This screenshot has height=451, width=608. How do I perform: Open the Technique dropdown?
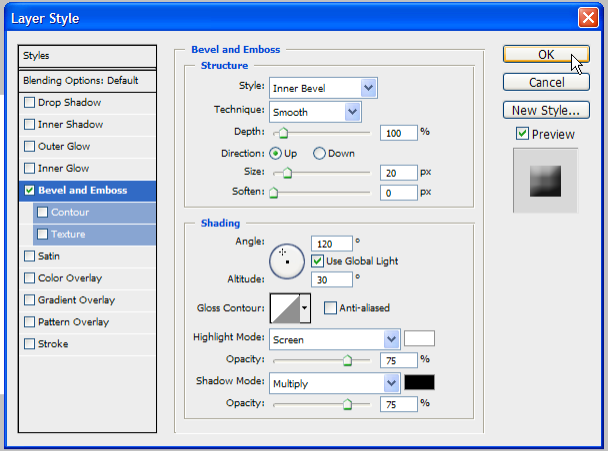[x=315, y=112]
